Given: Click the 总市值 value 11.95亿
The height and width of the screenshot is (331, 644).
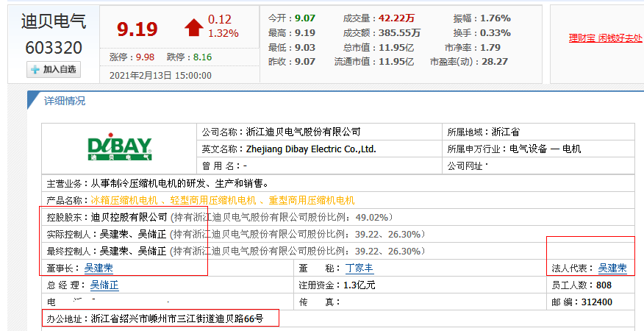Looking at the screenshot, I should [396, 48].
